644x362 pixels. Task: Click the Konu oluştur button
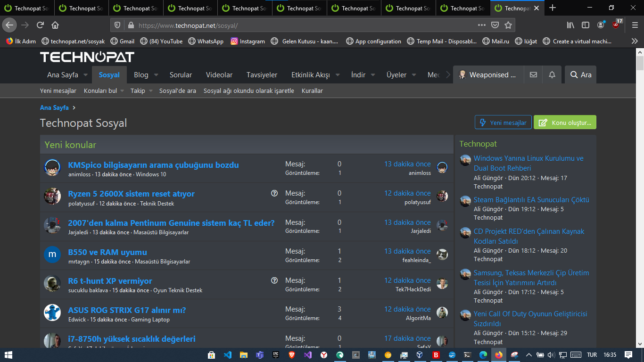click(565, 123)
